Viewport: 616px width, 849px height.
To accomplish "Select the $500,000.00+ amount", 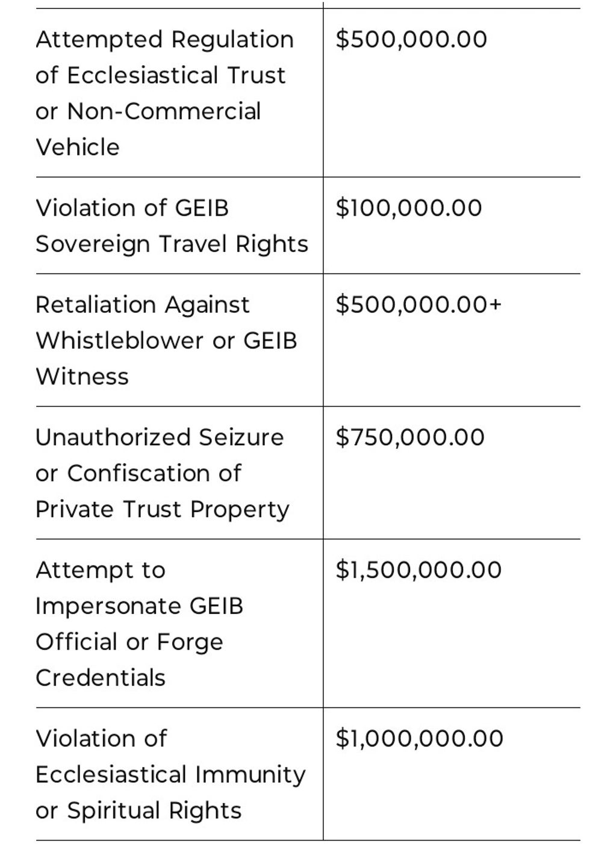I will pos(418,305).
